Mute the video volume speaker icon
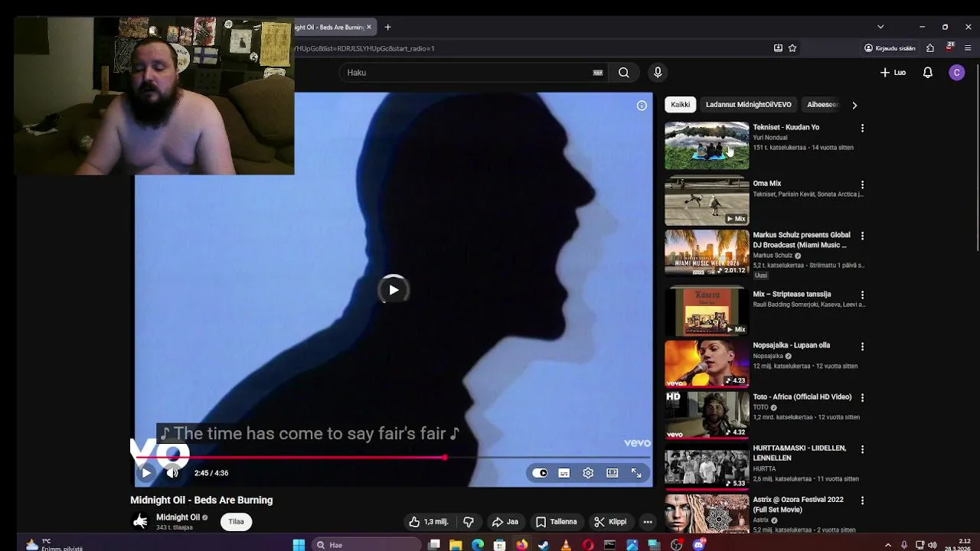The height and width of the screenshot is (551, 980). click(x=172, y=473)
